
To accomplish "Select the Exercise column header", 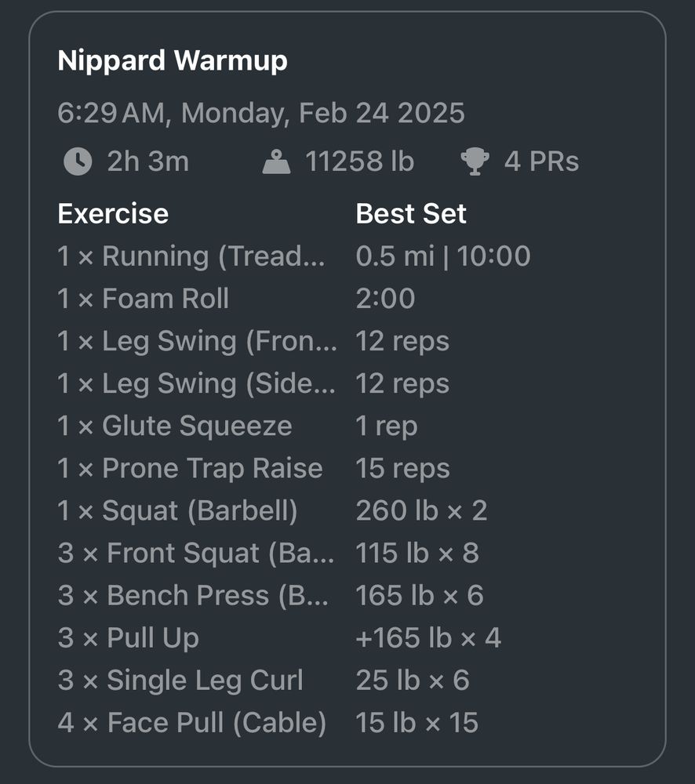I will click(x=113, y=214).
